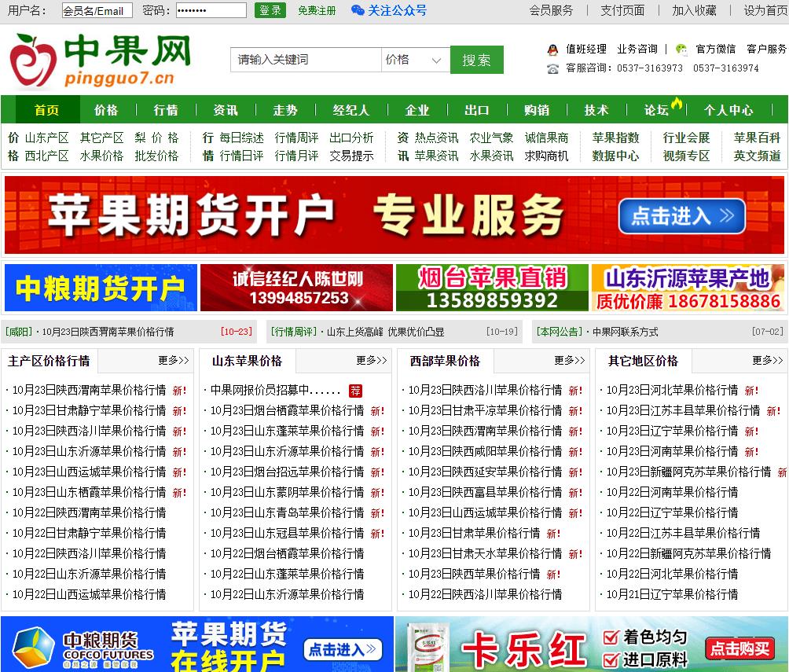The height and width of the screenshot is (672, 789).
Task: Open 批发价格 submenu link
Action: tap(156, 156)
